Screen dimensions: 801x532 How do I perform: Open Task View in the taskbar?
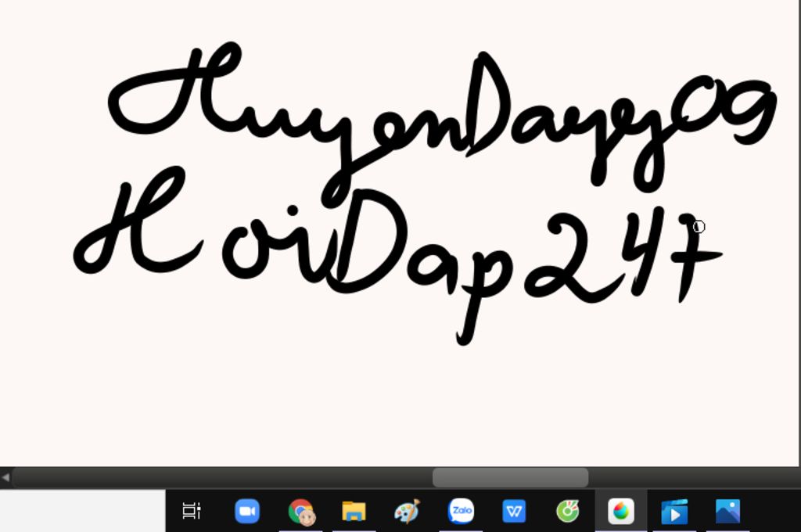[x=192, y=511]
